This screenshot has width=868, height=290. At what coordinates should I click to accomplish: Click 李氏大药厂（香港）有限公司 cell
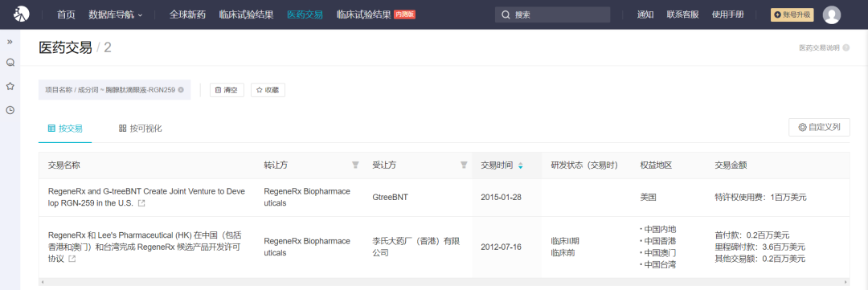(416, 247)
